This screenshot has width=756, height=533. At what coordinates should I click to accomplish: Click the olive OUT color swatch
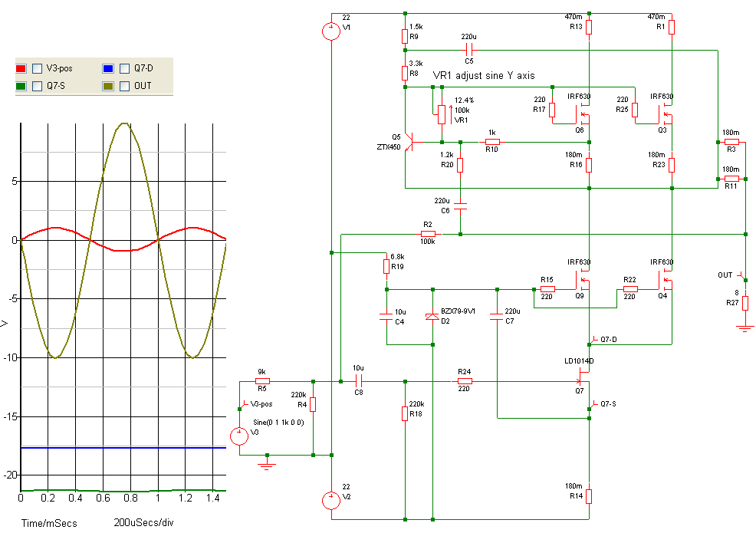pos(108,86)
